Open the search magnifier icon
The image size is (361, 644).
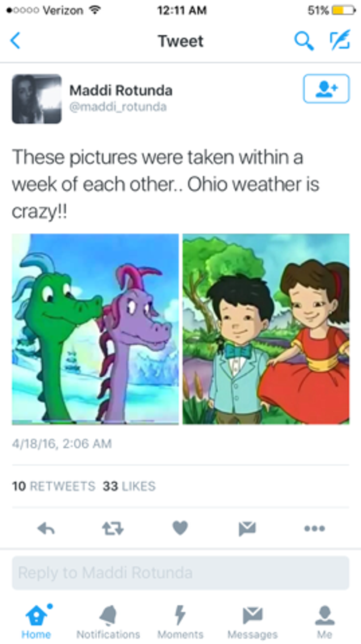click(304, 41)
